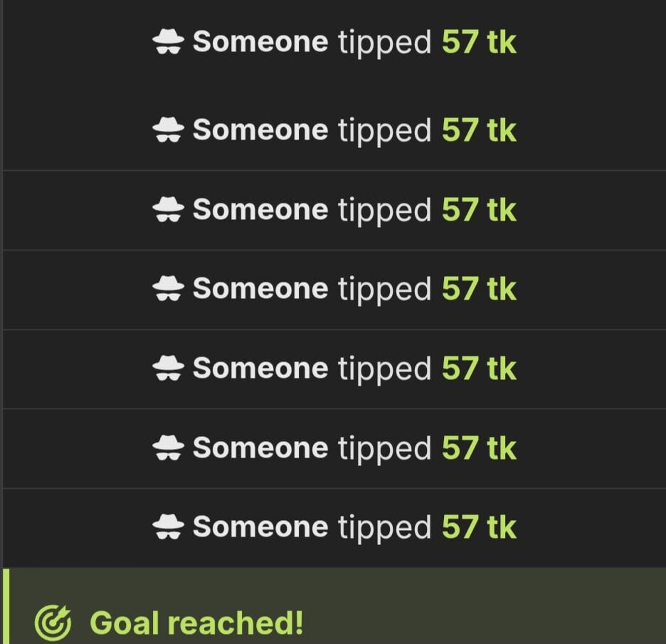The image size is (666, 644).
Task: Click the green accent bar on the goal banner
Action: pos(6,606)
